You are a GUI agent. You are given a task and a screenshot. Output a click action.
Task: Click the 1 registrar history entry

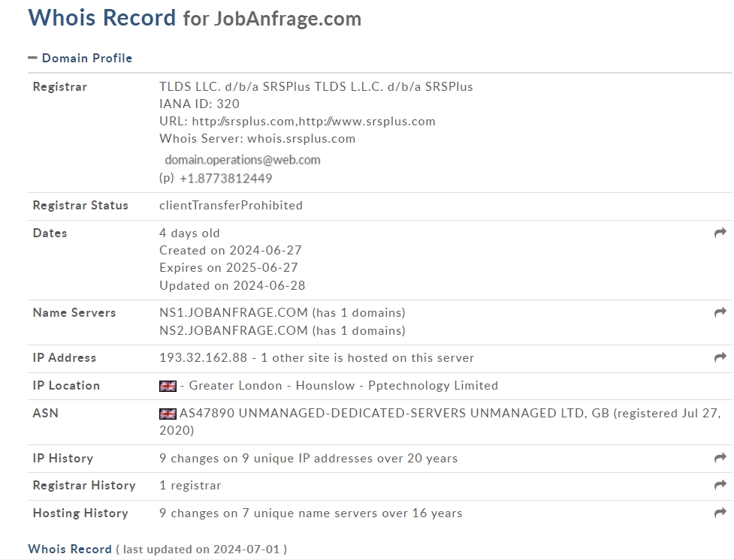(x=190, y=486)
